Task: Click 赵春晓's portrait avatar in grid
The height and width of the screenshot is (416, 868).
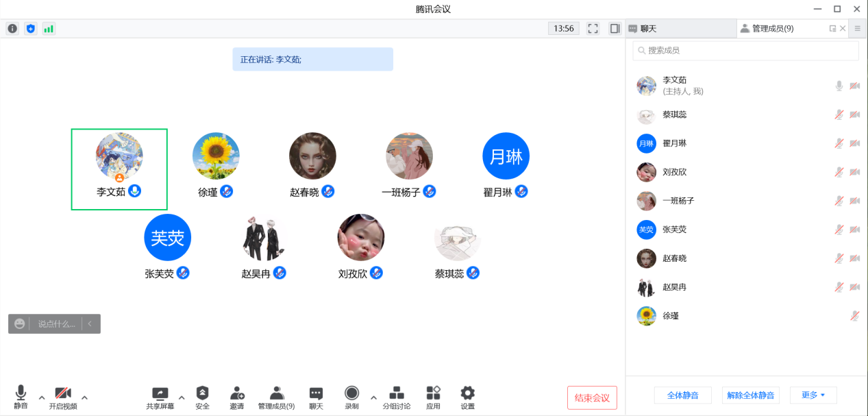Action: click(x=312, y=156)
